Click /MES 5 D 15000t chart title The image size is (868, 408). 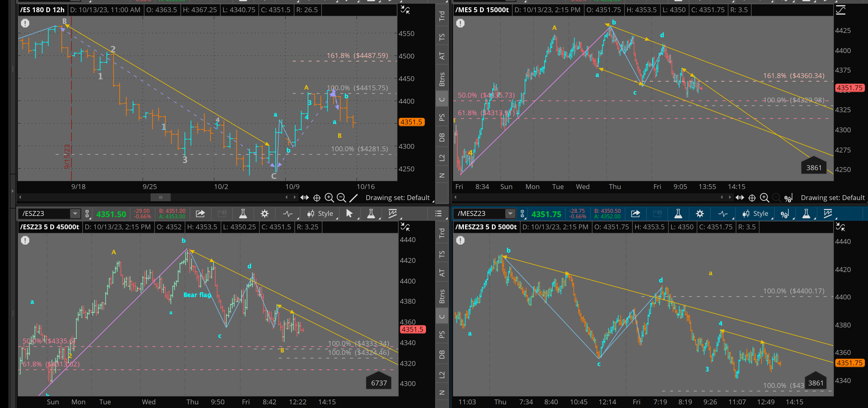point(482,10)
